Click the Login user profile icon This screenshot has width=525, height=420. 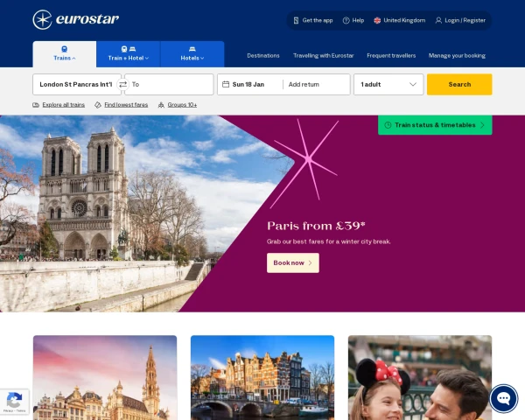click(438, 20)
